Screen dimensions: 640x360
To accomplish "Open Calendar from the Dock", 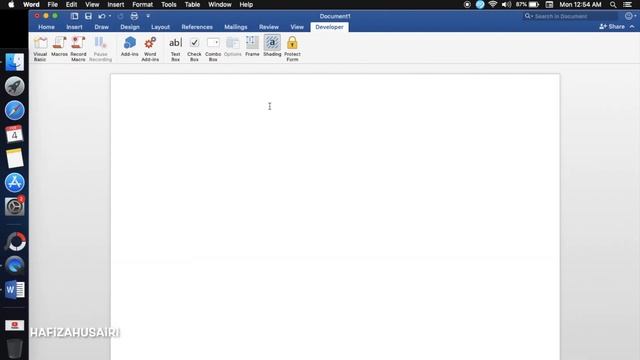I will (x=14, y=134).
